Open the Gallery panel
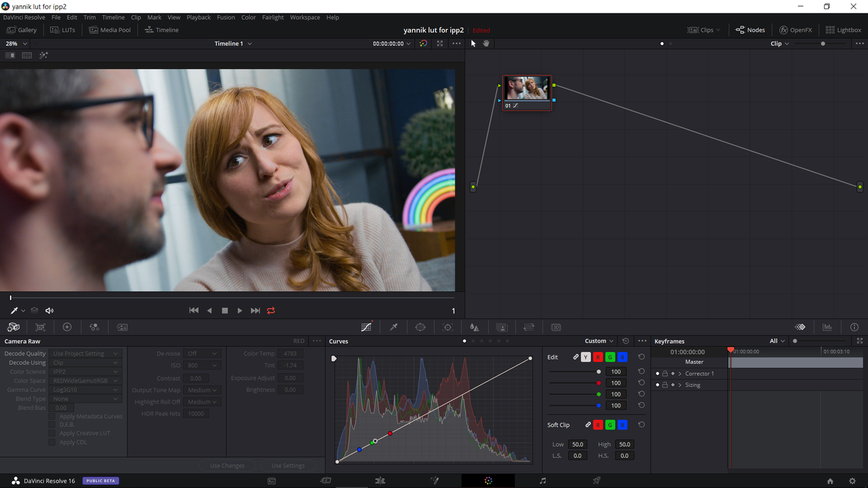The width and height of the screenshot is (868, 488). pyautogui.click(x=22, y=30)
